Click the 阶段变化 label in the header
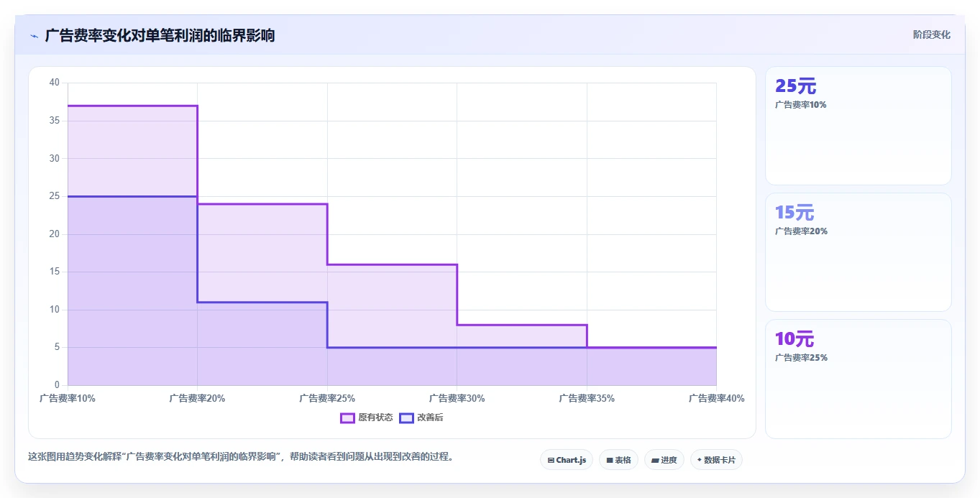 click(932, 34)
